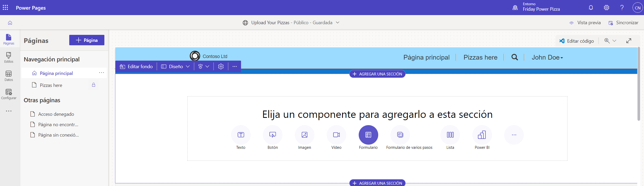Show more components ellipsis button
644x186 pixels.
[514, 135]
